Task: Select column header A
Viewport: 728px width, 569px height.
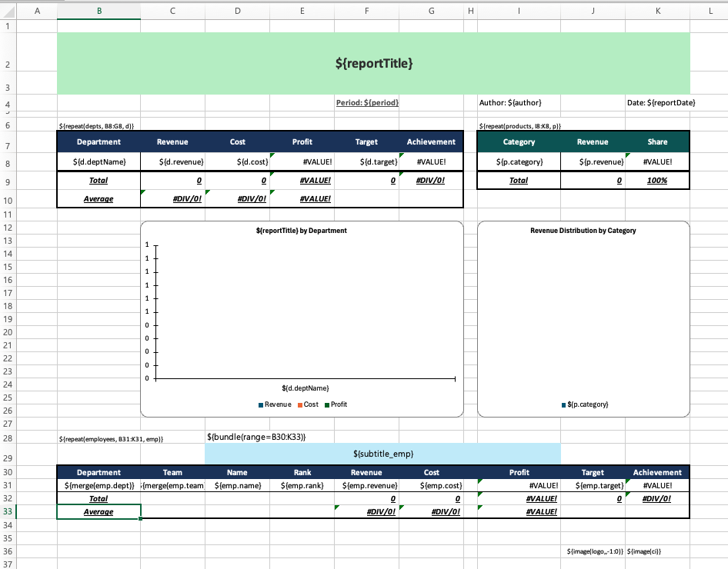Action: coord(37,11)
